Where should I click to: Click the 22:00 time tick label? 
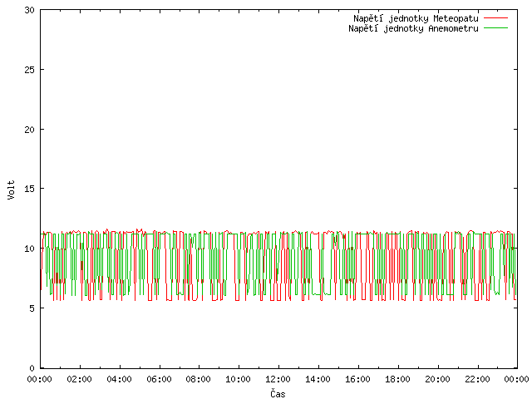(477, 379)
